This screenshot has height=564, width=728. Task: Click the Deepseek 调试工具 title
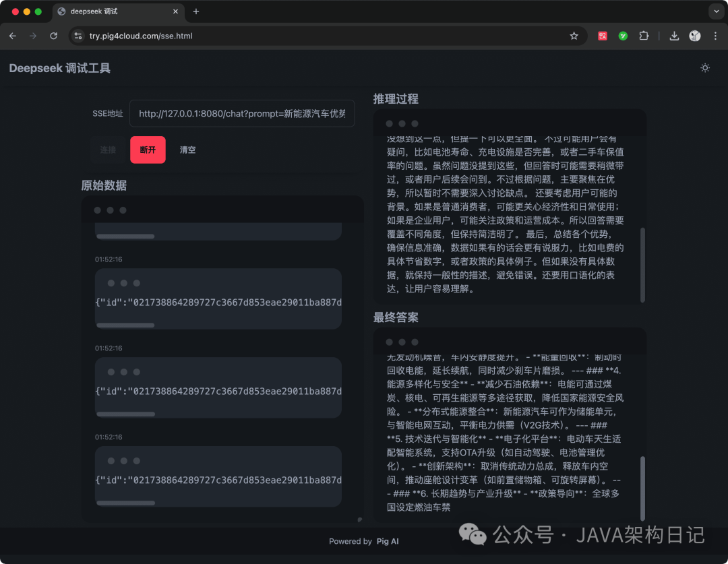click(x=60, y=68)
